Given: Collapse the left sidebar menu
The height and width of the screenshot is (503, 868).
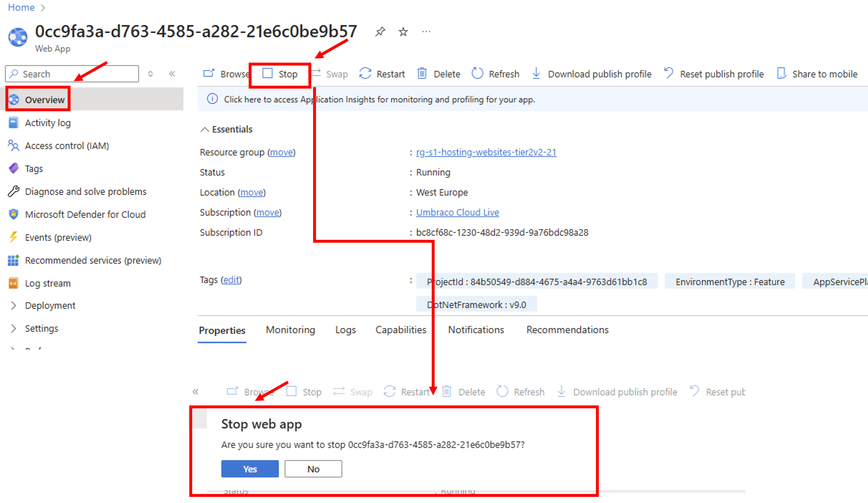Looking at the screenshot, I should tap(172, 73).
